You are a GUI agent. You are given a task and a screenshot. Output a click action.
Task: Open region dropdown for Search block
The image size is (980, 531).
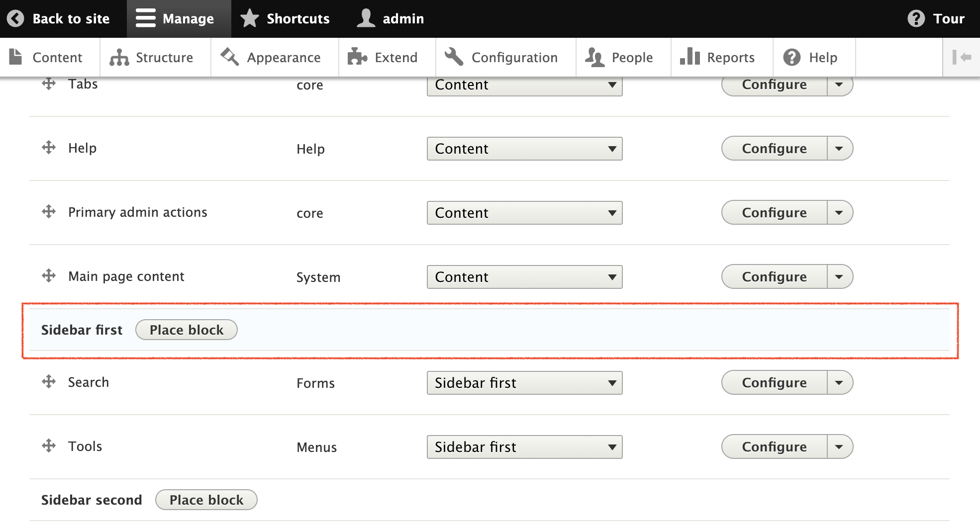click(x=524, y=383)
